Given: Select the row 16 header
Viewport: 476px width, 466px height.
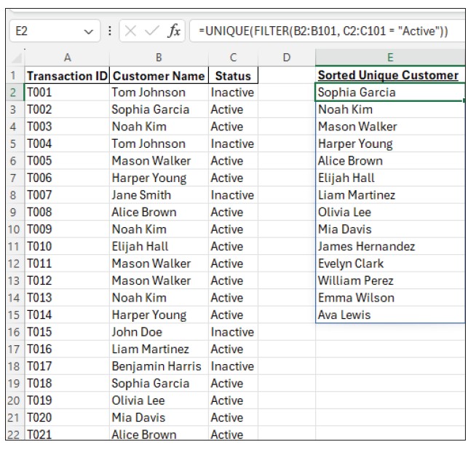Looking at the screenshot, I should [13, 332].
